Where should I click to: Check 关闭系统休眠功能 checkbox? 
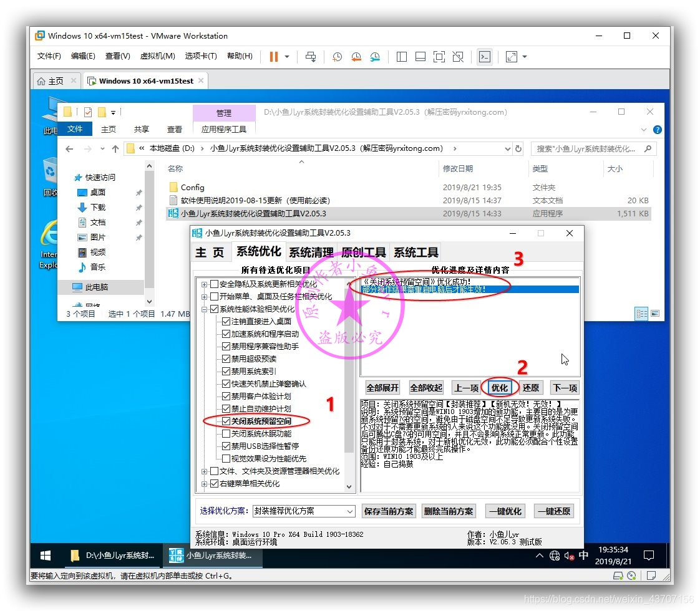coord(226,434)
